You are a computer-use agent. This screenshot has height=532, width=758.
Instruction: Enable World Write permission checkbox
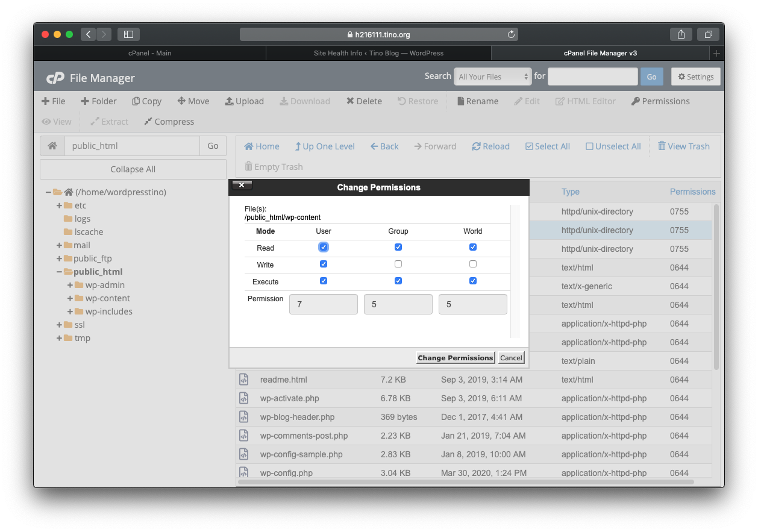(473, 264)
